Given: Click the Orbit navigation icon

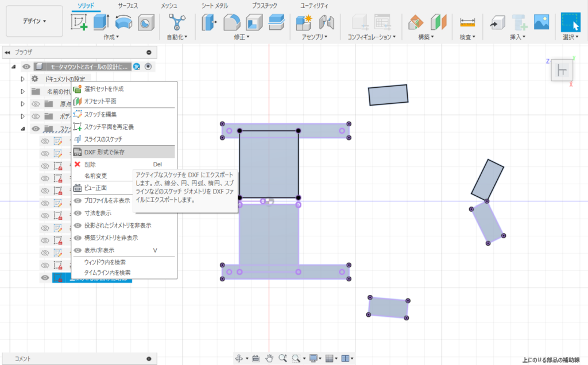Looking at the screenshot, I should point(239,358).
